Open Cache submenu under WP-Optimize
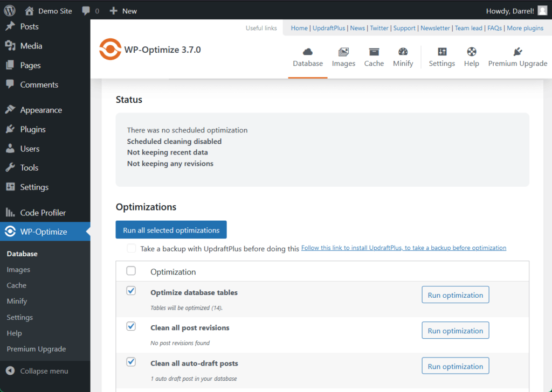The height and width of the screenshot is (392, 552). (x=17, y=285)
